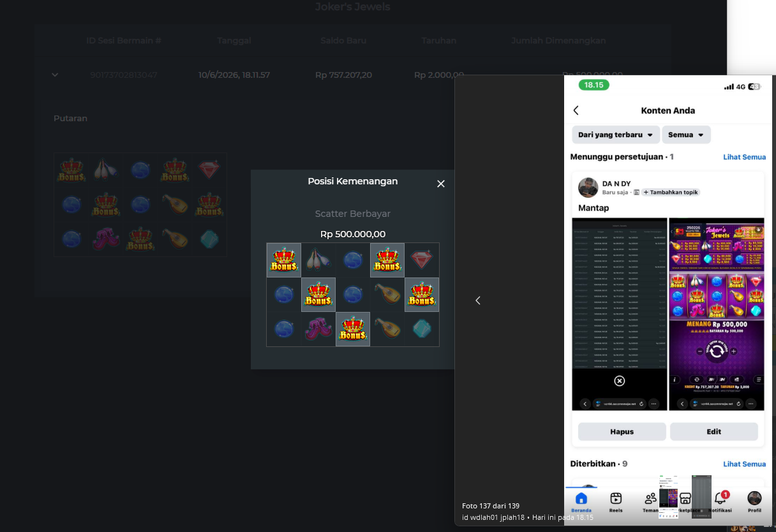
Task: Click the red diamond in the Putaran grid
Action: pyautogui.click(x=209, y=170)
